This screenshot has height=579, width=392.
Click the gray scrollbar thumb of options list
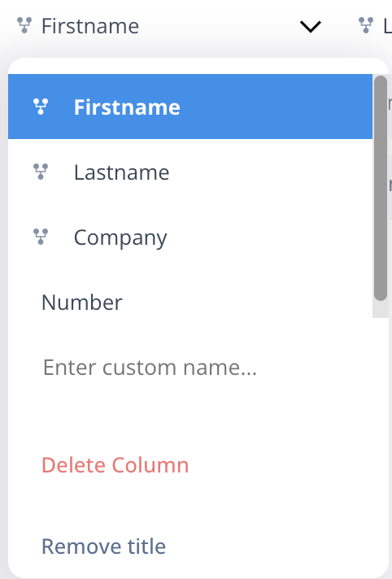380,188
